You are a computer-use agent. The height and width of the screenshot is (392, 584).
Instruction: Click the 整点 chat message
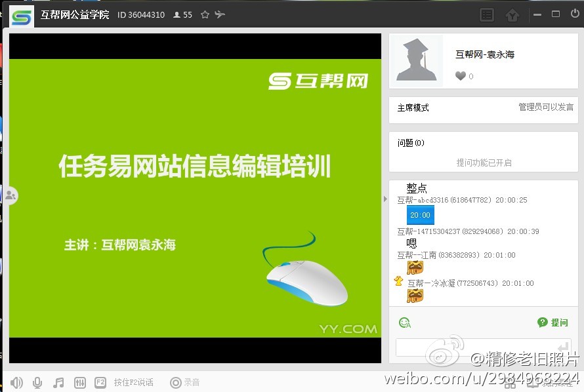417,188
